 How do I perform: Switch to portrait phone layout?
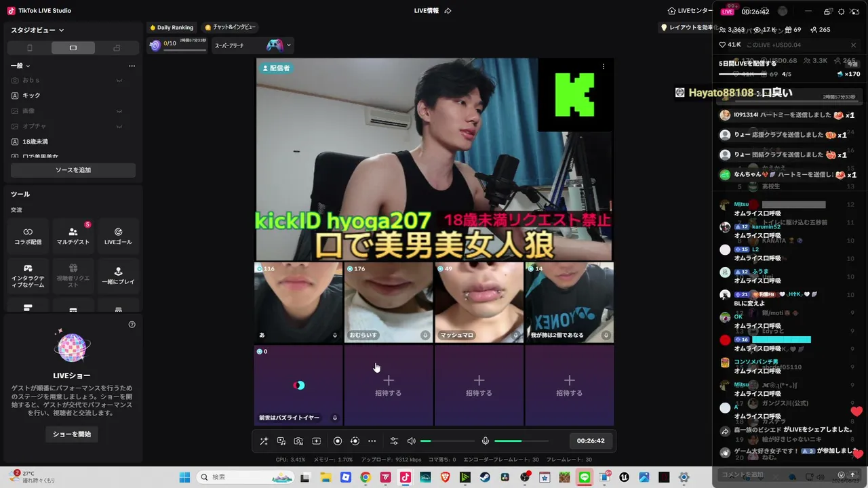pyautogui.click(x=29, y=48)
